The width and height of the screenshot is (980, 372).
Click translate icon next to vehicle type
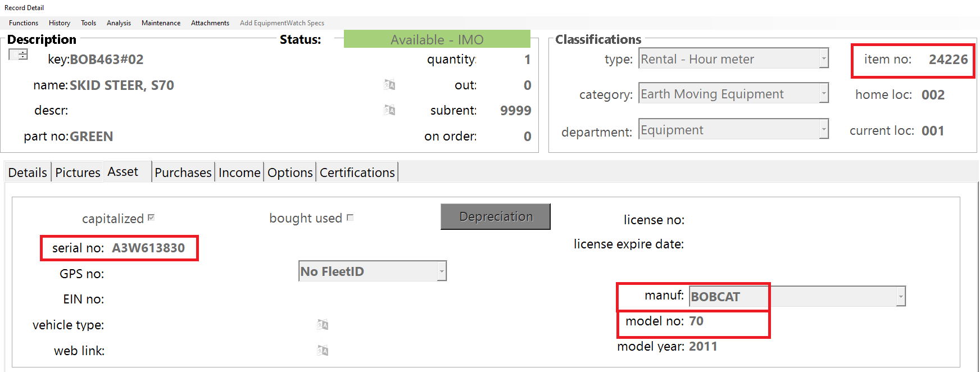click(x=323, y=325)
